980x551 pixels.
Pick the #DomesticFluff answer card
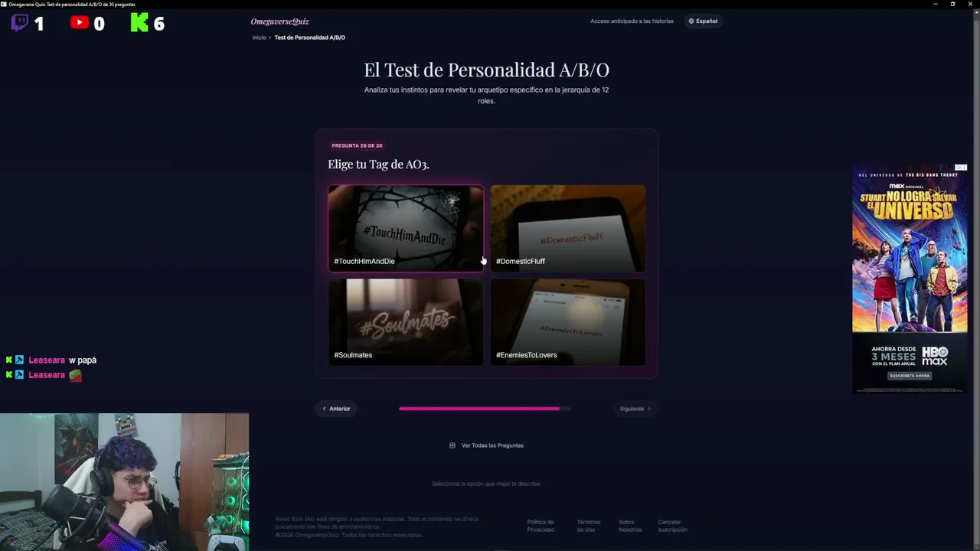pyautogui.click(x=567, y=228)
